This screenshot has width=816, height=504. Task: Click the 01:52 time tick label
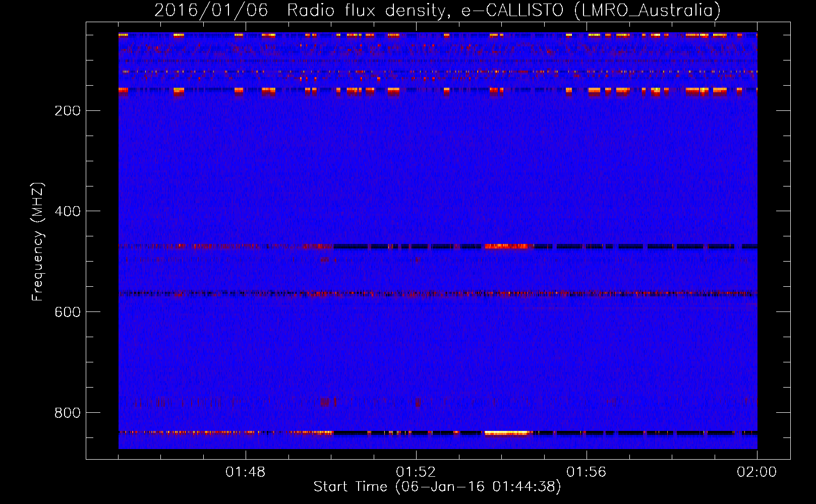point(416,472)
